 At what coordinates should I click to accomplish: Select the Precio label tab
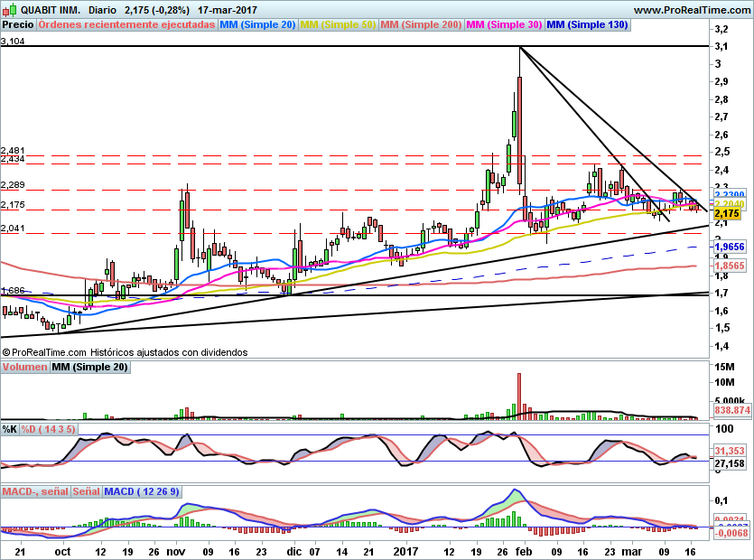click(18, 25)
